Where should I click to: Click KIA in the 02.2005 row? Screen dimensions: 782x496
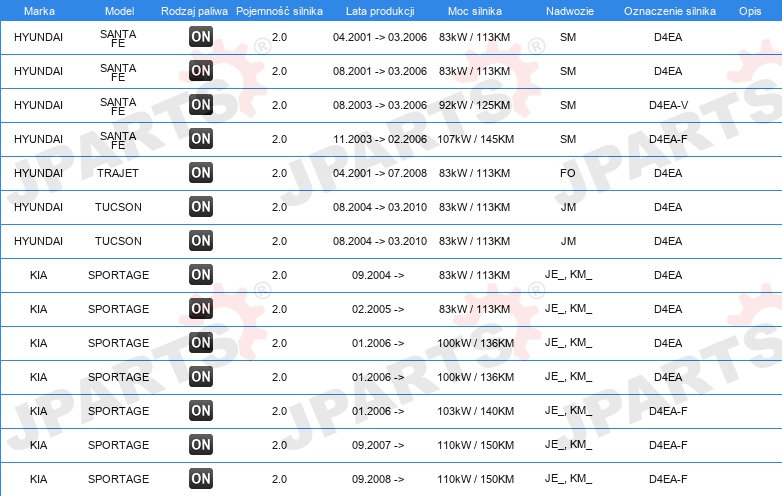click(38, 309)
